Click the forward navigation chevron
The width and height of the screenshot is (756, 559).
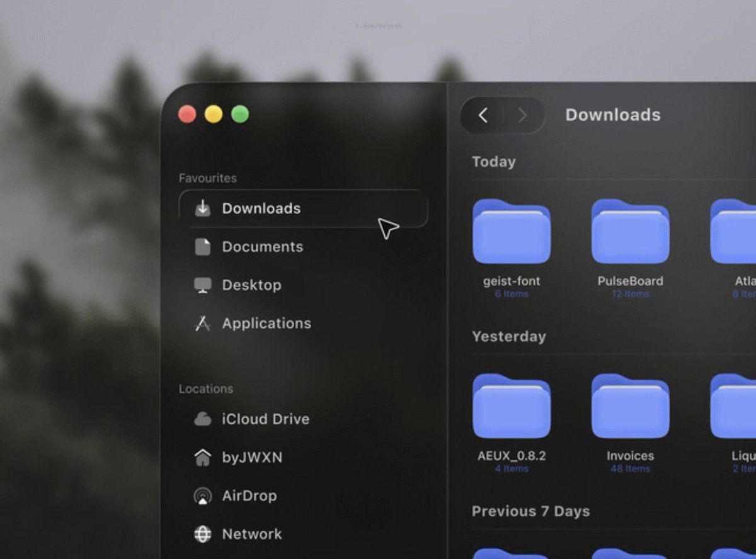pos(522,115)
